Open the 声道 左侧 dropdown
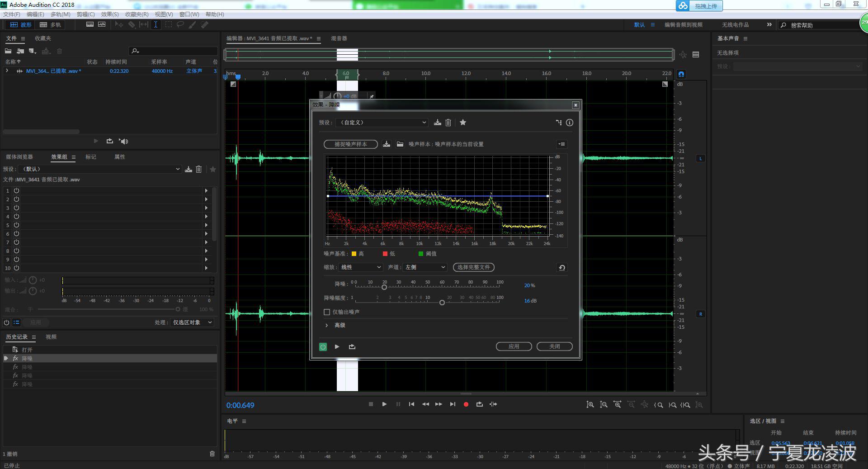The height and width of the screenshot is (469, 868). coord(425,267)
